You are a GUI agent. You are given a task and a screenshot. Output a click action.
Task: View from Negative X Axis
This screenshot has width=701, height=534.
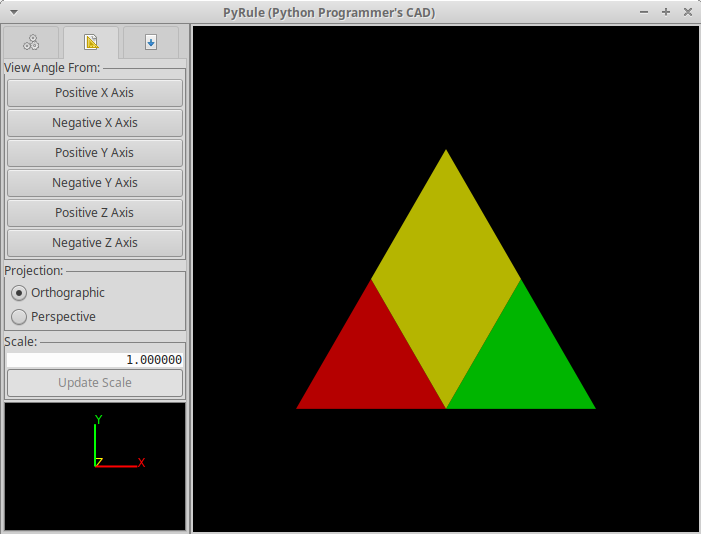tap(95, 123)
